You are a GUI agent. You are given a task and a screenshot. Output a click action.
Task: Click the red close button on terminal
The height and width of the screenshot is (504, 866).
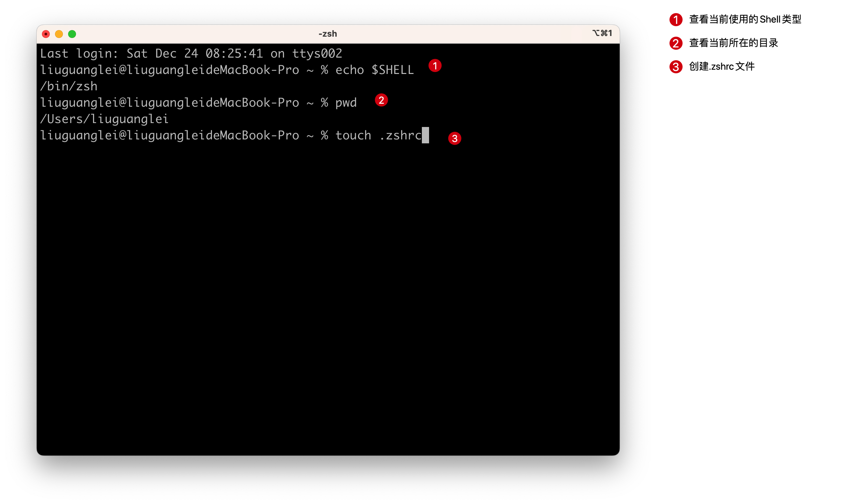click(48, 34)
